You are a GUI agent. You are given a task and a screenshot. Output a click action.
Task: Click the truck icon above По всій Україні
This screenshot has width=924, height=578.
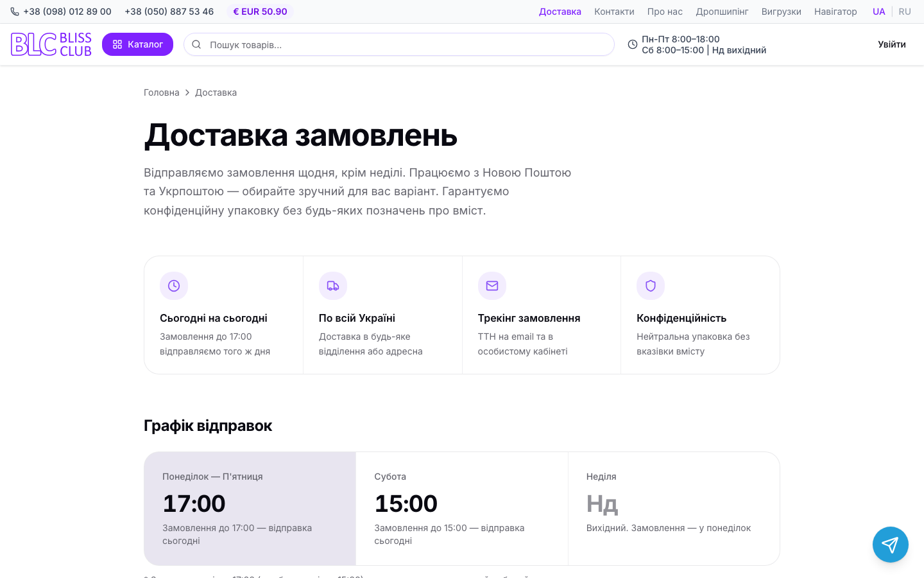[333, 286]
